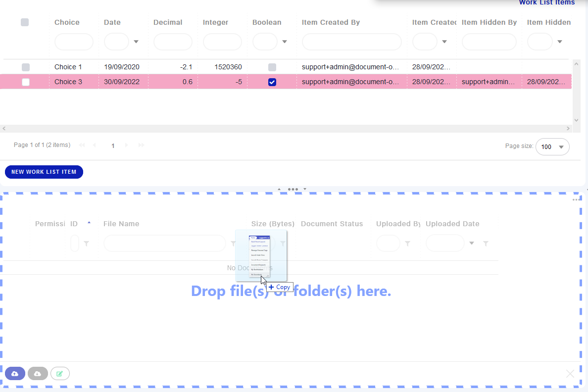This screenshot has width=588, height=392.
Task: Click the Work List Items tab title
Action: coord(546,3)
